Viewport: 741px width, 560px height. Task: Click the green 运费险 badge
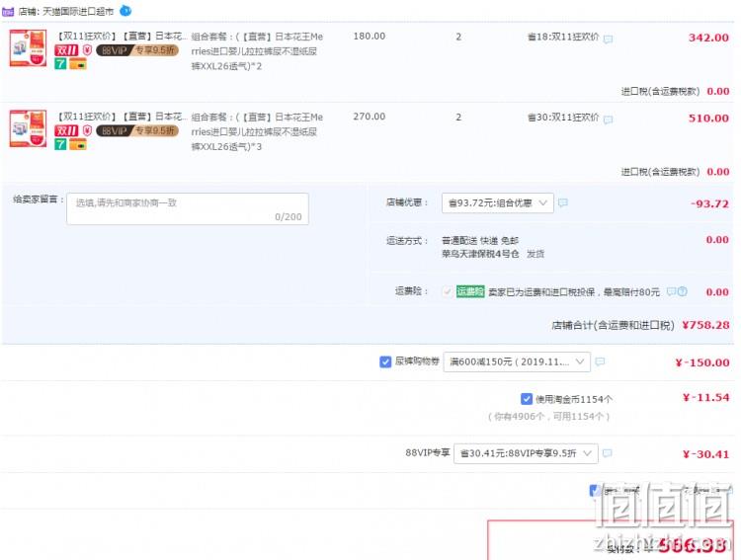470,291
